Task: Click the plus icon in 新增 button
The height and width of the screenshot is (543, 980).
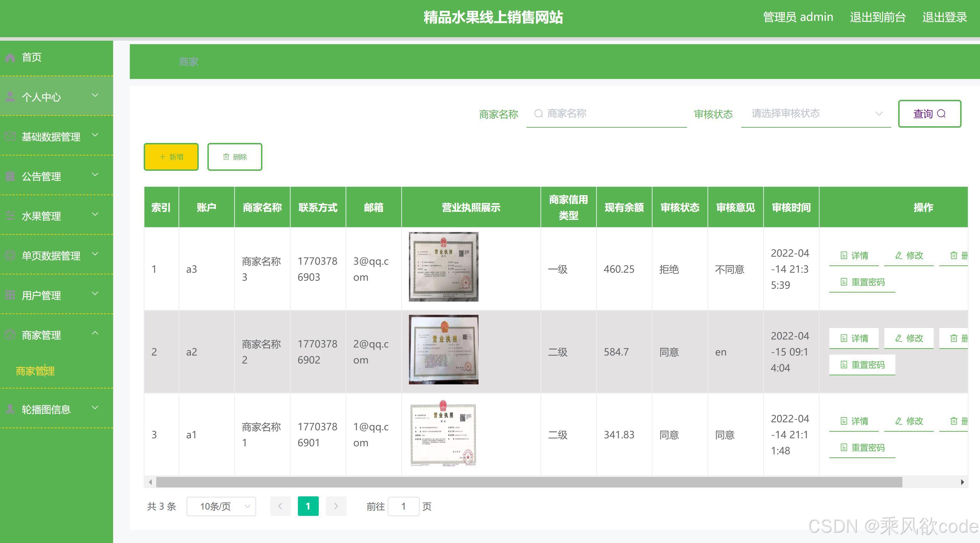Action: tap(163, 157)
